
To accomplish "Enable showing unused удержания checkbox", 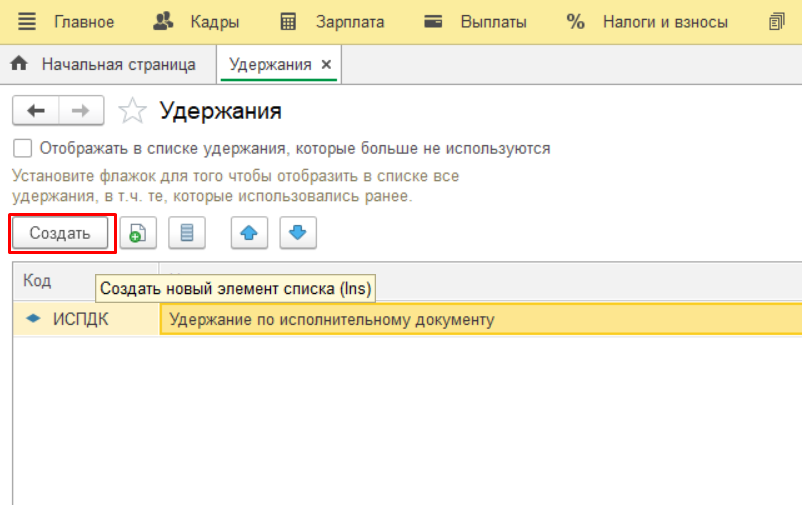I will [x=22, y=149].
